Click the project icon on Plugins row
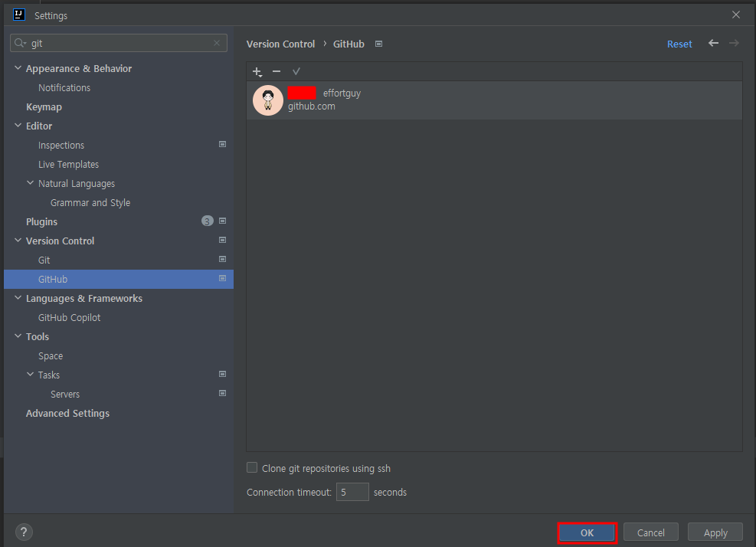The image size is (756, 547). [222, 221]
